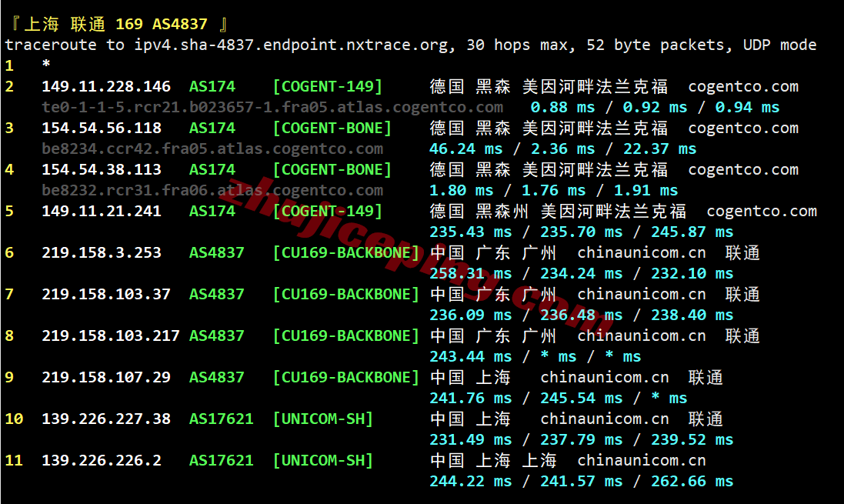Click IP address 219.158.107.29
The width and height of the screenshot is (844, 504).
coord(106,377)
